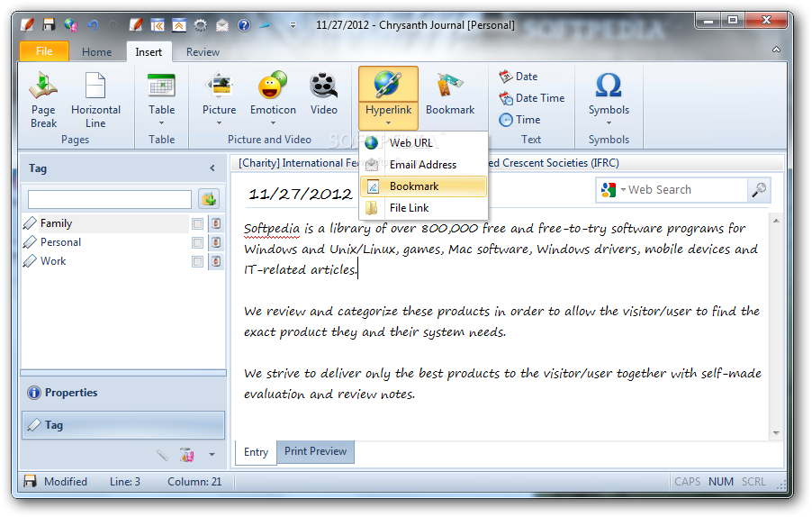The image size is (812, 517).
Task: Switch to the Insert tab
Action: point(149,52)
